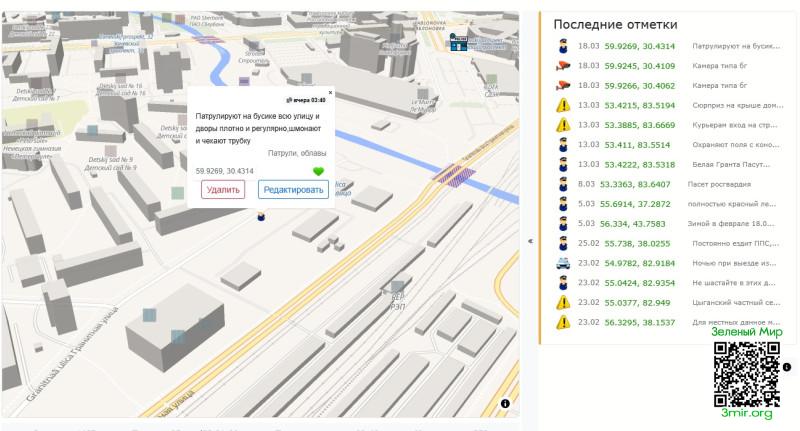Click the Редактировать button
Viewport: 800px width, 431px height.
click(x=293, y=189)
